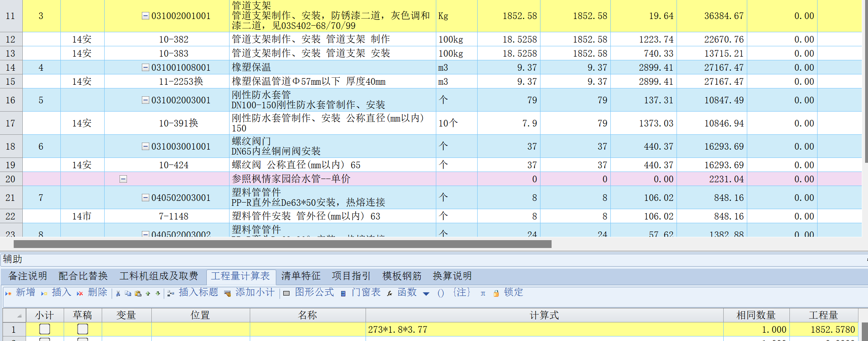Click the 新增 (add new) toolbar button
Viewport: 868px width, 341px height.
pyautogui.click(x=20, y=293)
